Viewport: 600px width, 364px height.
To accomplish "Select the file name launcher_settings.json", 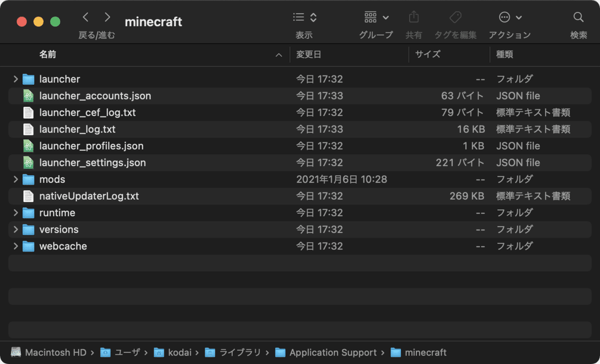I will pos(92,162).
